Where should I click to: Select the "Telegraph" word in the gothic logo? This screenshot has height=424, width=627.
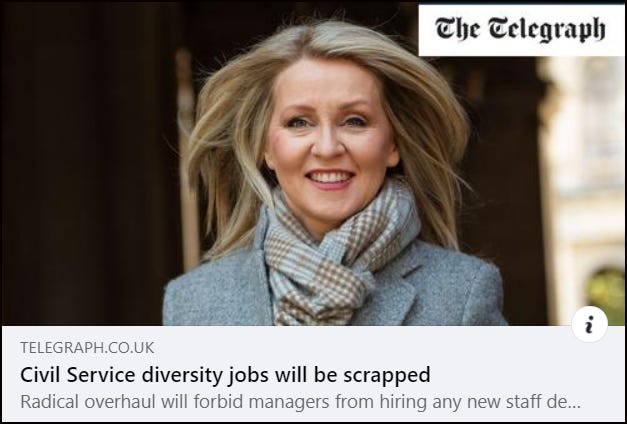[547, 30]
